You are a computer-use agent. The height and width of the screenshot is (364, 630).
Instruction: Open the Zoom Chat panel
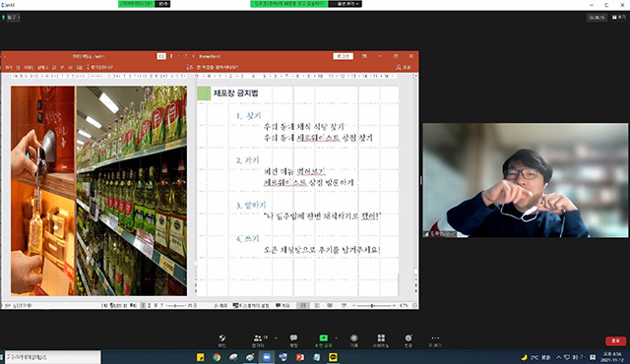click(293, 340)
